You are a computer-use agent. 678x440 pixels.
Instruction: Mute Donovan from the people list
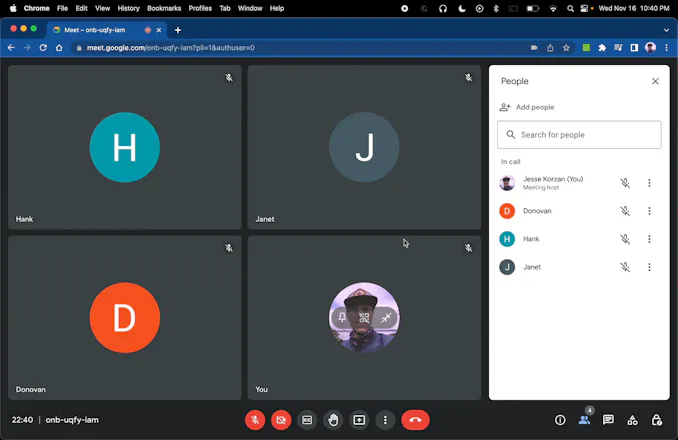pyautogui.click(x=625, y=211)
